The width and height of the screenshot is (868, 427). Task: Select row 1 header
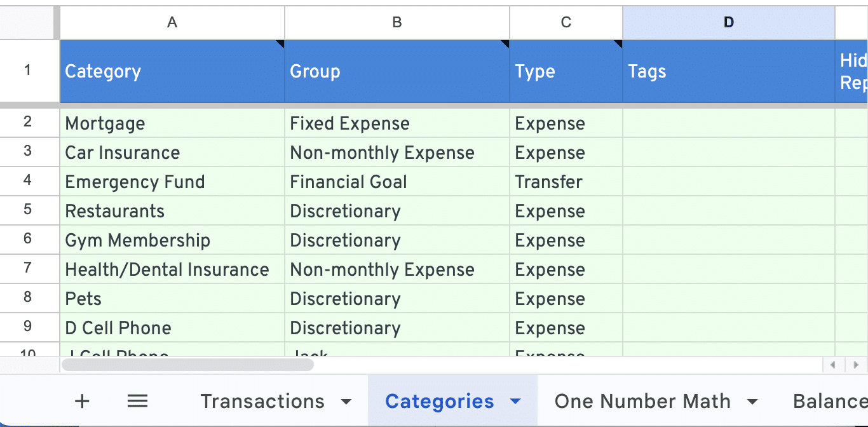28,71
